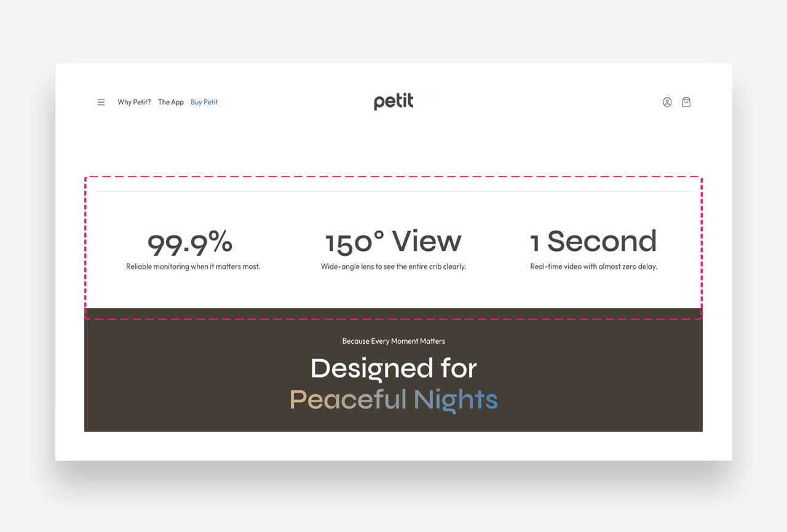This screenshot has height=532, width=787.
Task: Click the horizontal divider line above the stats
Action: 393,192
